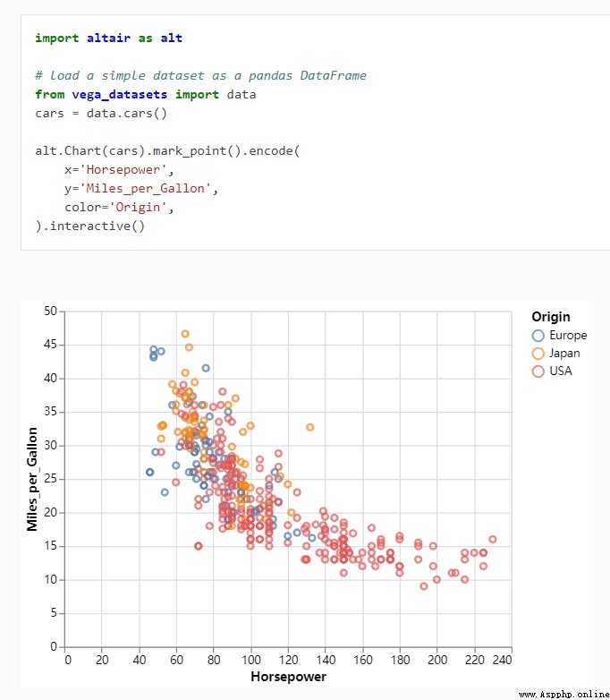This screenshot has width=610, height=700.
Task: Select the Japan legend label
Action: pos(564,353)
